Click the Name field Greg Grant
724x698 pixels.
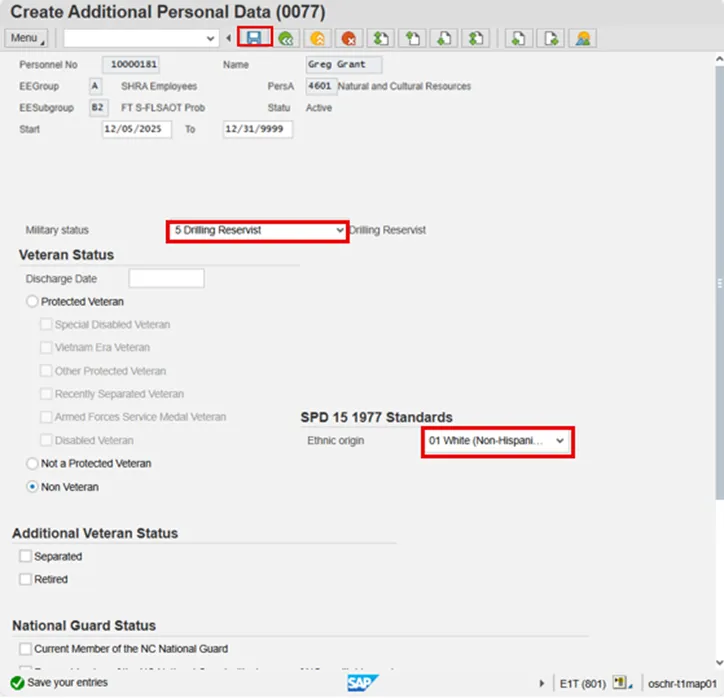[x=344, y=65]
